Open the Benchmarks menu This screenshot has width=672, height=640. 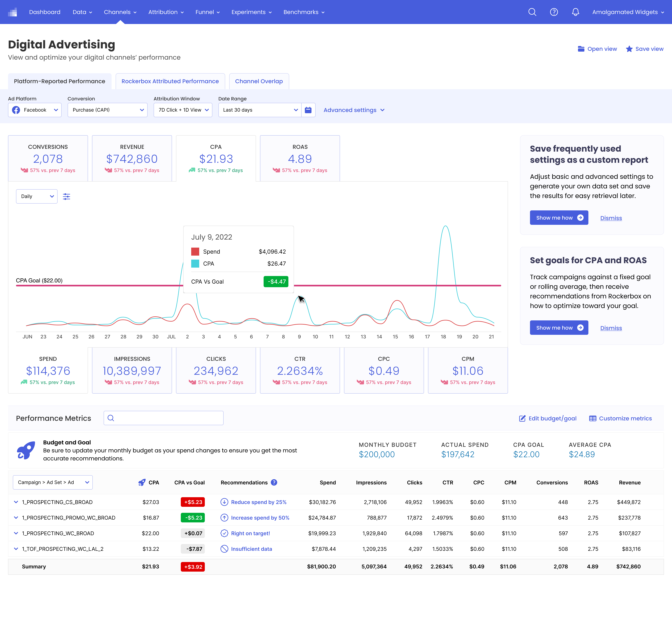point(304,12)
